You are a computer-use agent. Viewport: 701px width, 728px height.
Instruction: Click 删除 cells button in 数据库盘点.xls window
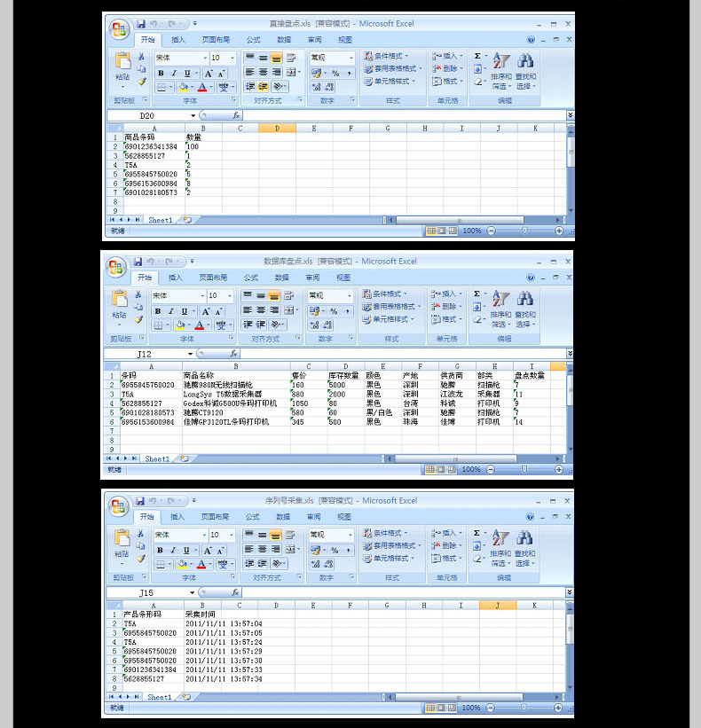(x=446, y=307)
